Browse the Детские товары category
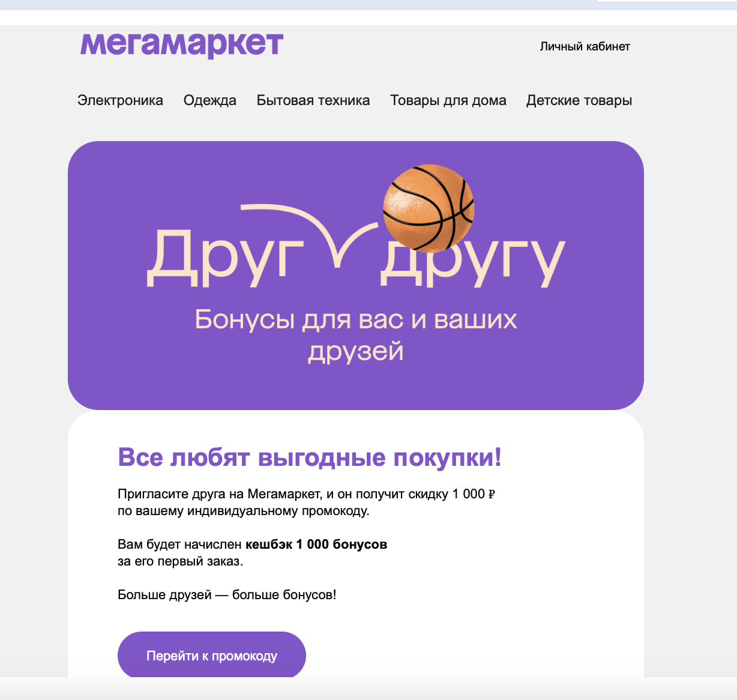 579,100
